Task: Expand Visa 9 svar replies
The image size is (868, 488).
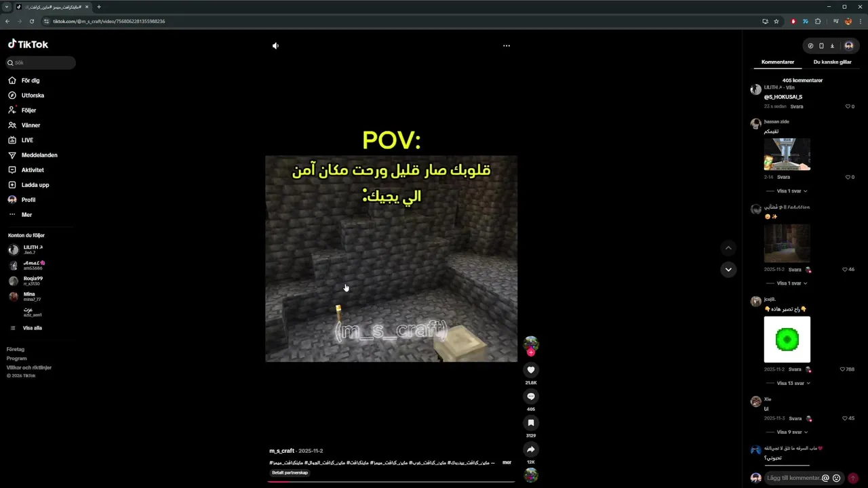Action: pyautogui.click(x=792, y=432)
